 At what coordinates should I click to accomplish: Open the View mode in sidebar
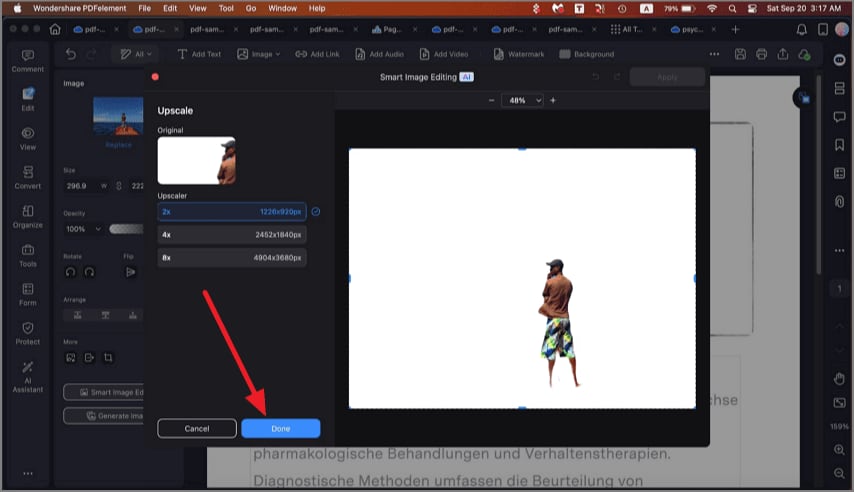click(x=28, y=139)
